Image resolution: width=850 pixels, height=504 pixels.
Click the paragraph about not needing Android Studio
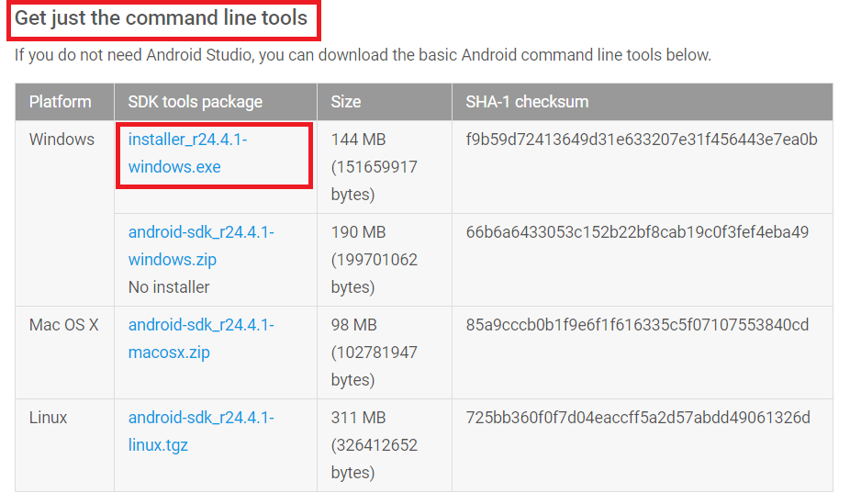point(363,55)
